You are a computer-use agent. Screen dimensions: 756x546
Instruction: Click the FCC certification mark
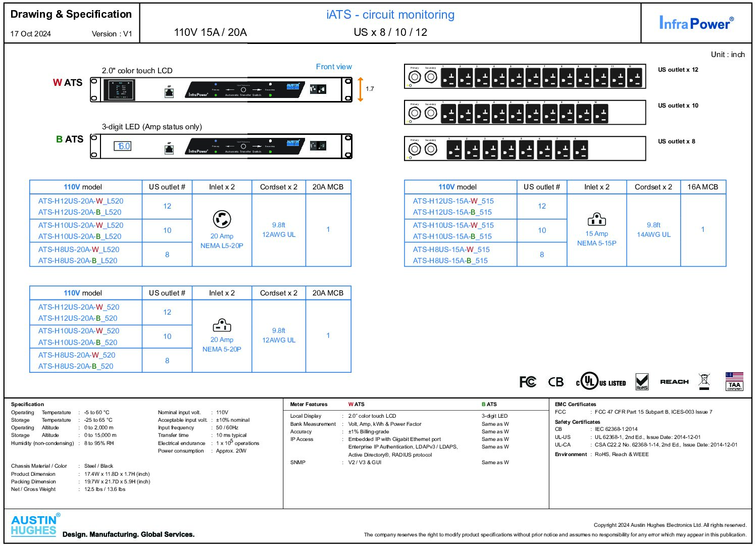(x=528, y=382)
